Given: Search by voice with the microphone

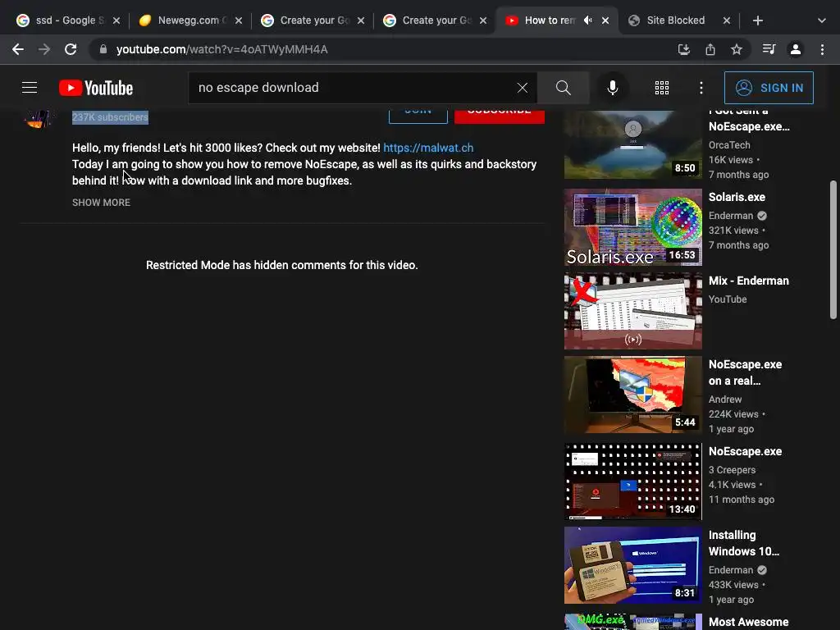Looking at the screenshot, I should coord(612,87).
